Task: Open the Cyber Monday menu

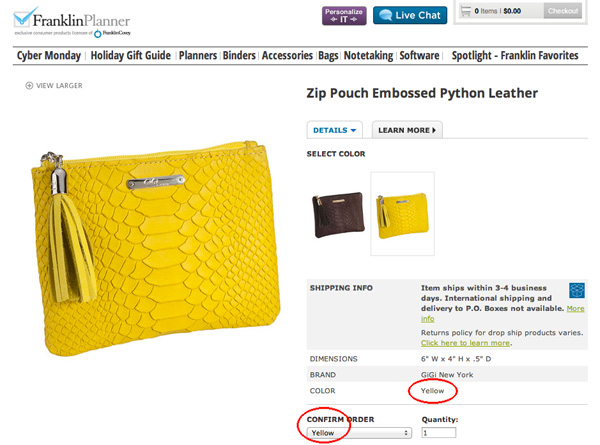Action: [x=49, y=56]
